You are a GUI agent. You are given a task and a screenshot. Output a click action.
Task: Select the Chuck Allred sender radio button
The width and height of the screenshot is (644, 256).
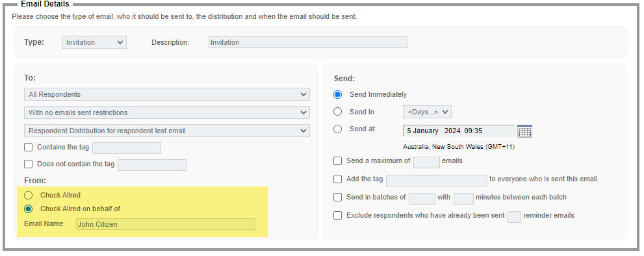(29, 195)
